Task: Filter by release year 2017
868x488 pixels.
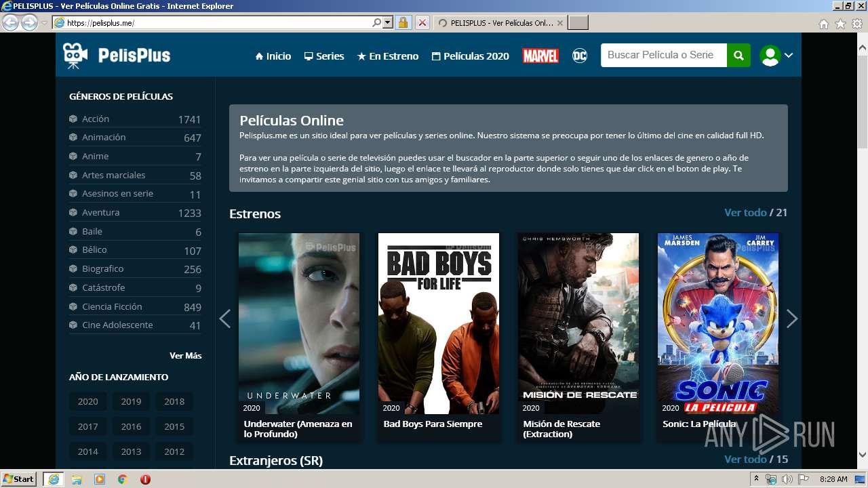Action: (x=87, y=426)
